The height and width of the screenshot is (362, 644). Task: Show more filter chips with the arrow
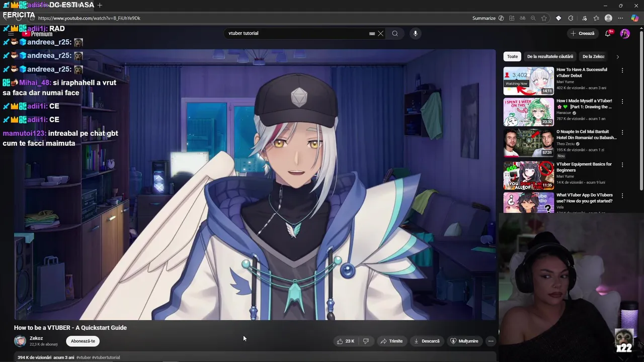tap(617, 57)
